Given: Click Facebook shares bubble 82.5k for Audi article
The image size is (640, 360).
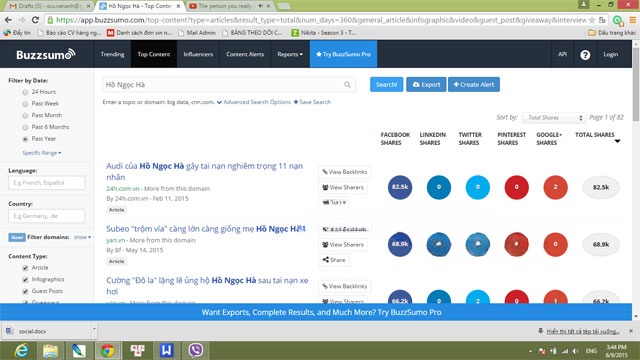Looking at the screenshot, I should (400, 187).
